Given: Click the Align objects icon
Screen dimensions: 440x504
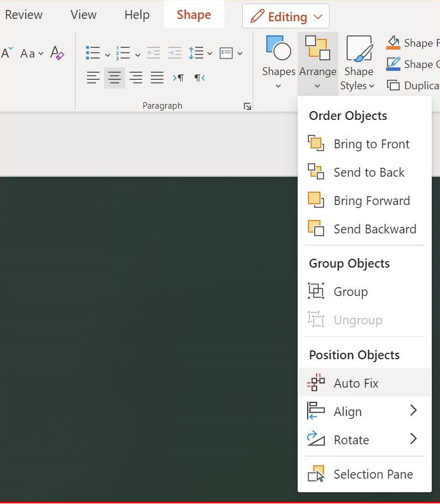Looking at the screenshot, I should pyautogui.click(x=316, y=411).
